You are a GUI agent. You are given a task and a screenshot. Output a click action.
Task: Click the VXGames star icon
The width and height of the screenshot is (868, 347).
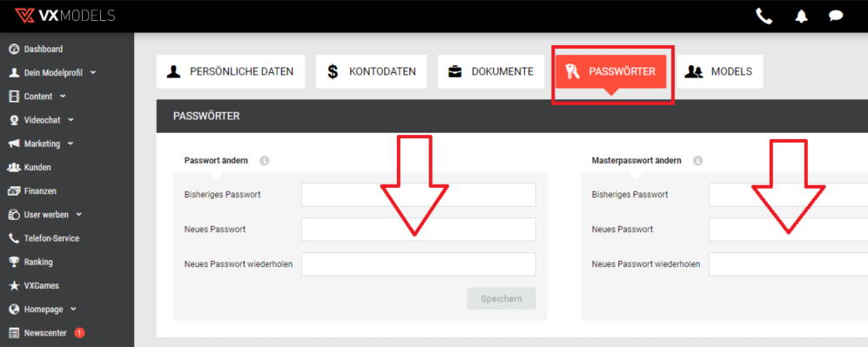(15, 285)
